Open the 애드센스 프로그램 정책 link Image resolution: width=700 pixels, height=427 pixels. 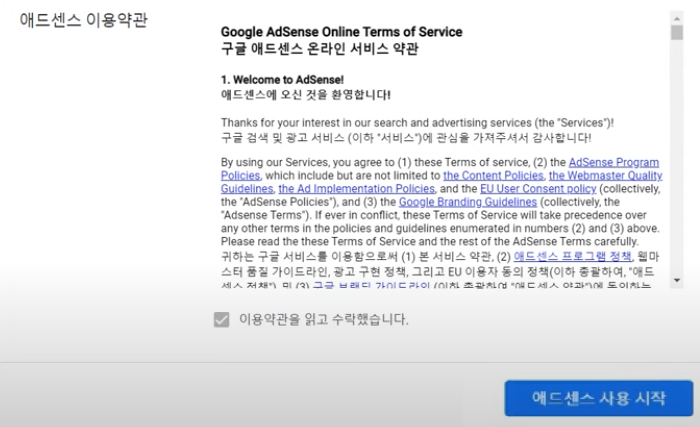point(573,256)
